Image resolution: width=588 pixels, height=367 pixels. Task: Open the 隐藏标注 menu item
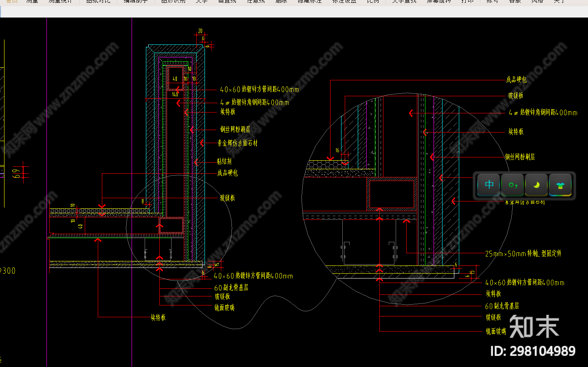click(x=310, y=2)
